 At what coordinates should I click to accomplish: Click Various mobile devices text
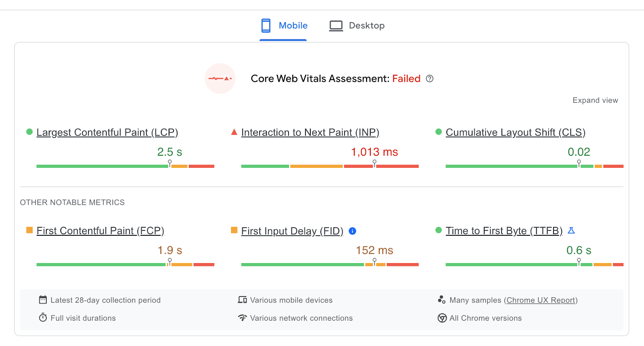pos(291,300)
